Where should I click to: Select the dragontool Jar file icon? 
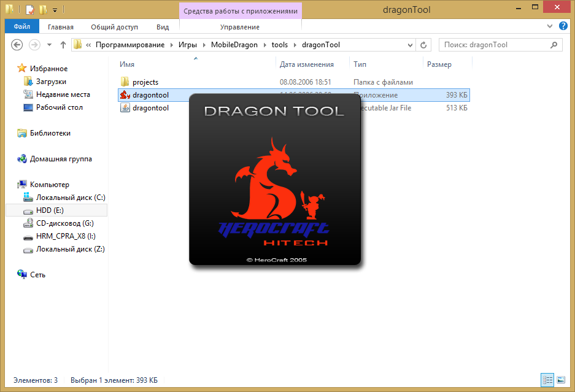125,107
